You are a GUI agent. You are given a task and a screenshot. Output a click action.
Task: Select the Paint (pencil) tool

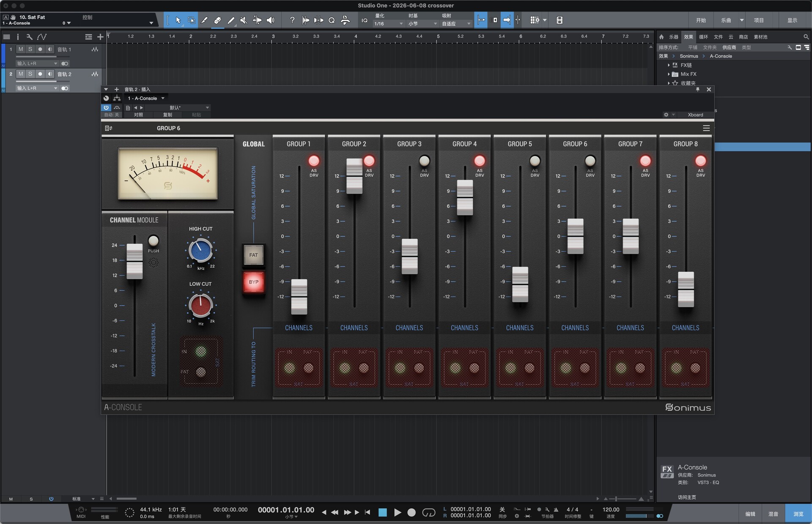click(231, 20)
